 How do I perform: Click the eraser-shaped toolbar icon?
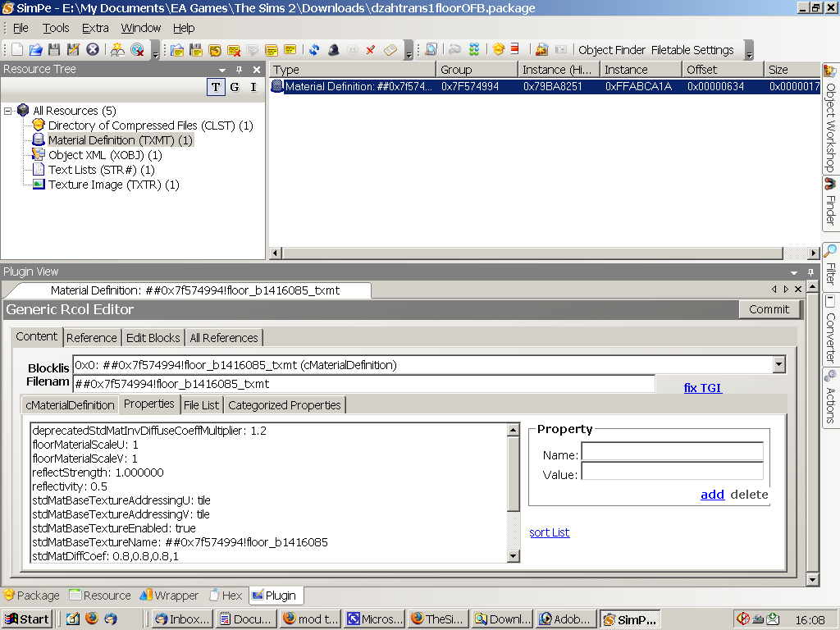390,50
